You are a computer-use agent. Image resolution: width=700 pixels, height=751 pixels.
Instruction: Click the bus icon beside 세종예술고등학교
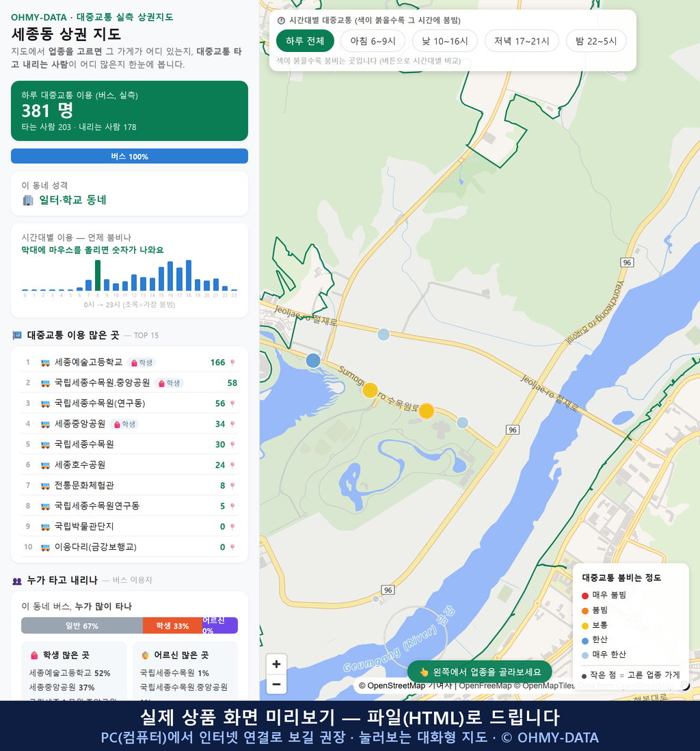click(x=46, y=363)
